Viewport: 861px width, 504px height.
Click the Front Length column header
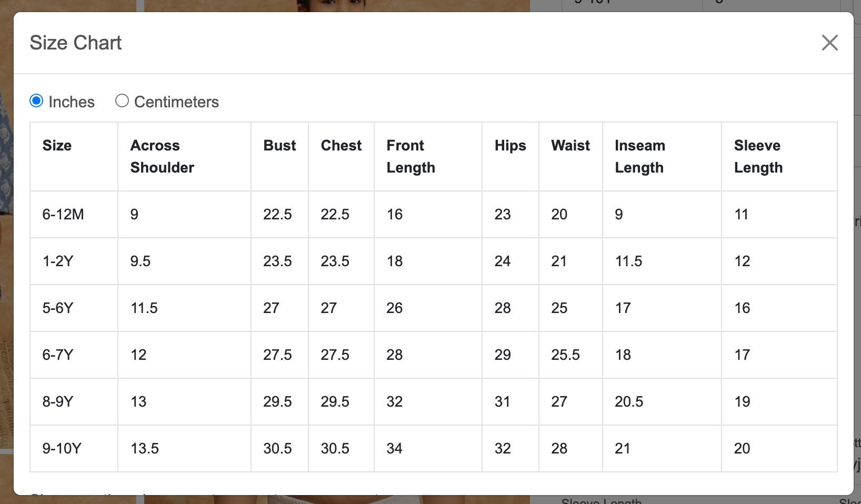tap(411, 156)
